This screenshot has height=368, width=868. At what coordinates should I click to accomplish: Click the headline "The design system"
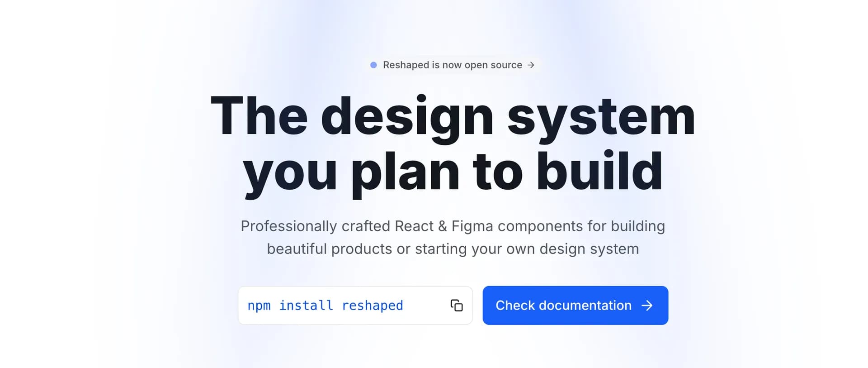453,116
